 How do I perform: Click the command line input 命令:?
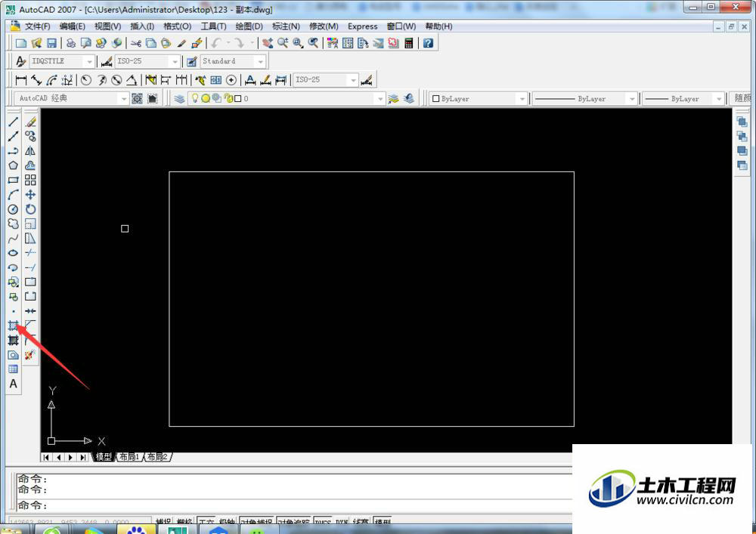pos(293,505)
